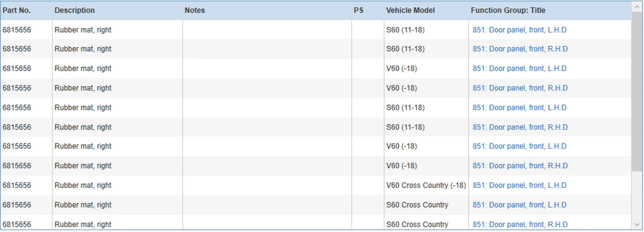Image resolution: width=644 pixels, height=232 pixels.
Task: Click the PS column header
Action: 358,10
